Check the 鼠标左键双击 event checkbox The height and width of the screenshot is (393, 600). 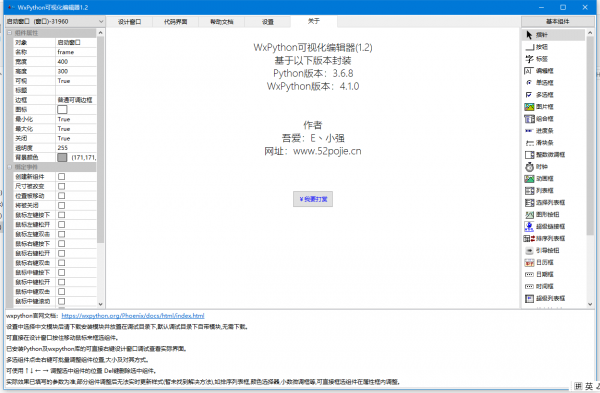(x=61, y=234)
